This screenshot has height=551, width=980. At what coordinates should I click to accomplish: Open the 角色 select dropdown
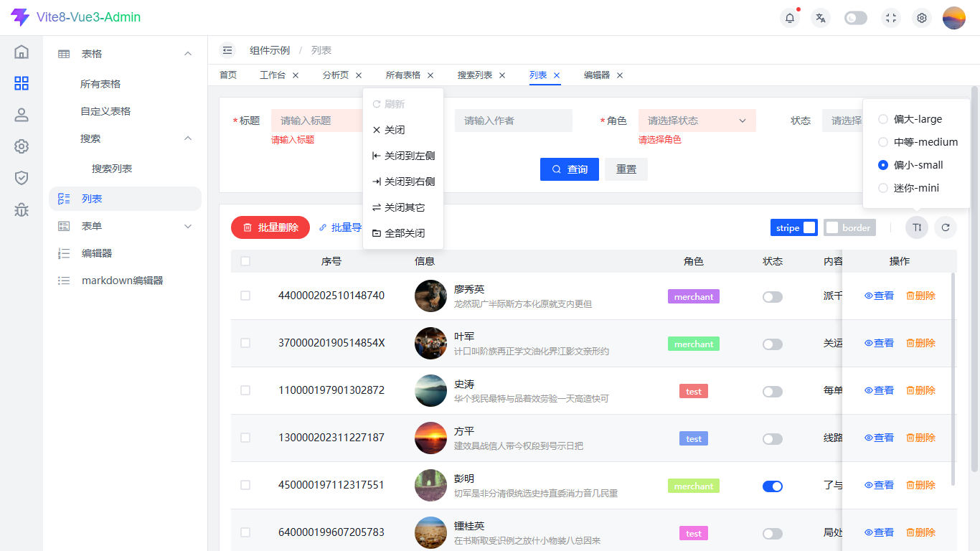click(x=697, y=121)
